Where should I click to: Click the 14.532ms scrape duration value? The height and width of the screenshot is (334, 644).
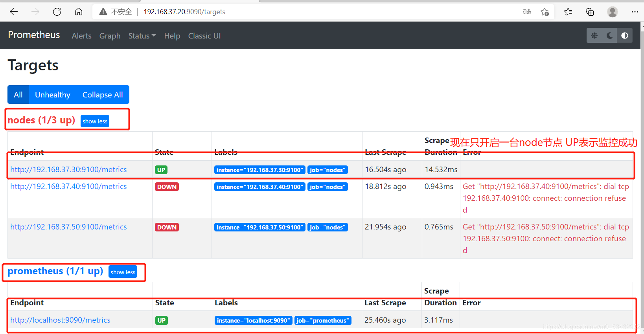[x=441, y=169]
